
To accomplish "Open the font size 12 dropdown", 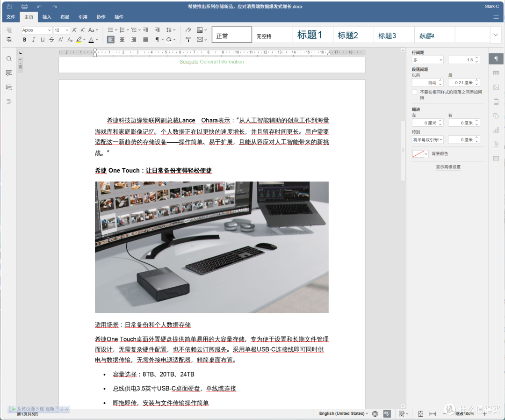I will pos(67,30).
